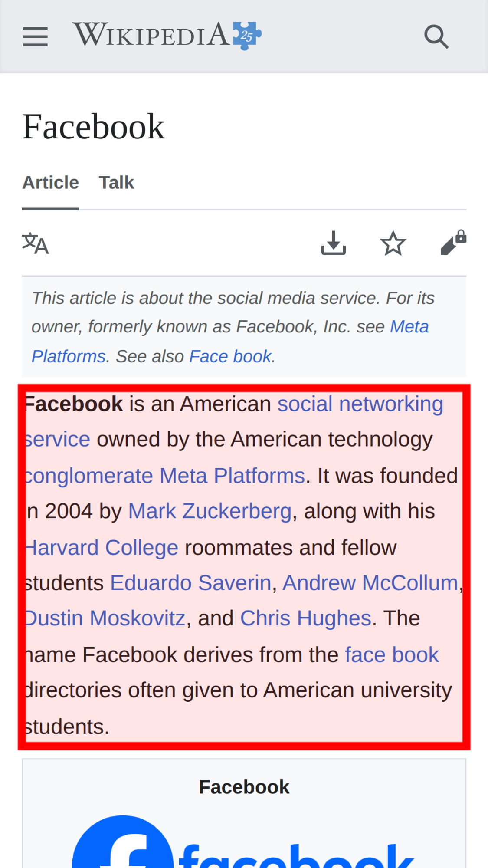Click the Mark Zuckerberg link
This screenshot has height=868, width=488.
pos(210,511)
